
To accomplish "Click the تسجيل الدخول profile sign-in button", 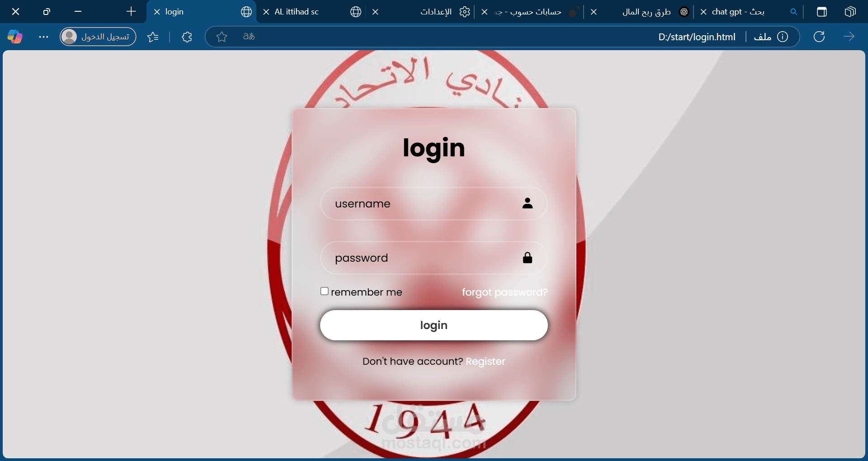I will point(98,37).
